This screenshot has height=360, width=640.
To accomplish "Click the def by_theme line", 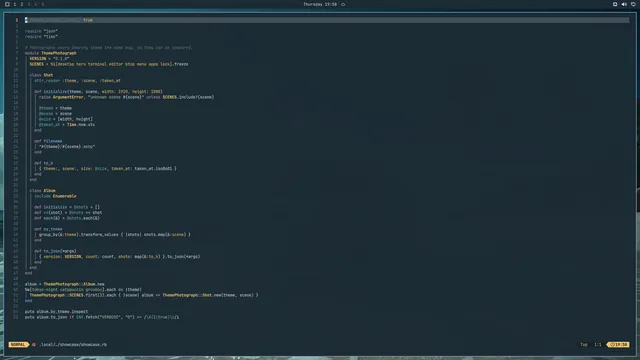I will 48,229.
